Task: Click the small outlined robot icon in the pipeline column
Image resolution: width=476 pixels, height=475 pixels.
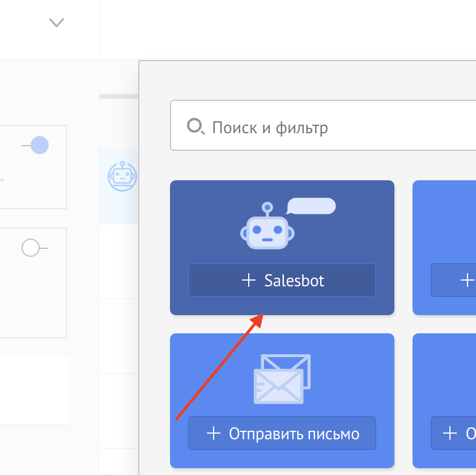Action: click(x=122, y=176)
